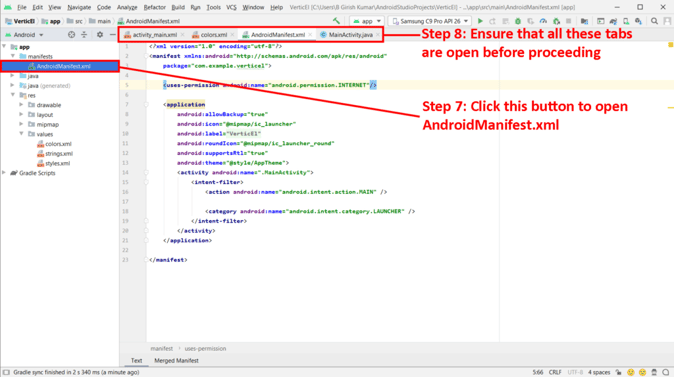Open the AVD Manager phone icon
674x377 pixels.
626,21
